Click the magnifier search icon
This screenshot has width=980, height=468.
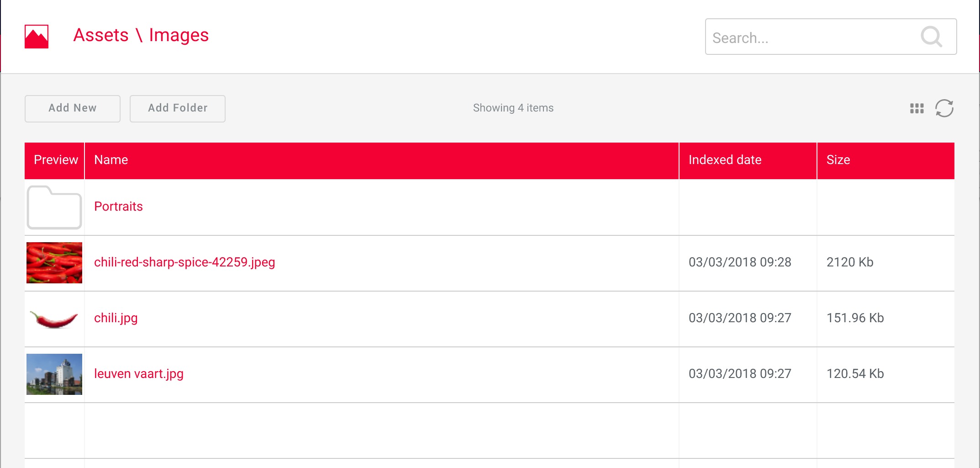click(931, 37)
